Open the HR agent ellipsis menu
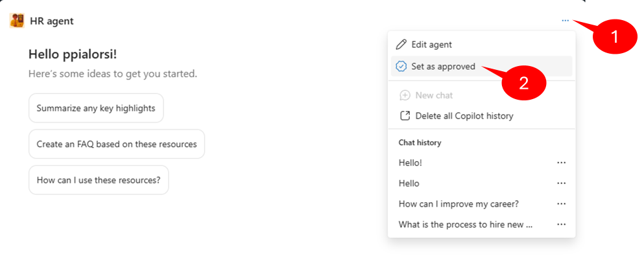 pyautogui.click(x=565, y=21)
